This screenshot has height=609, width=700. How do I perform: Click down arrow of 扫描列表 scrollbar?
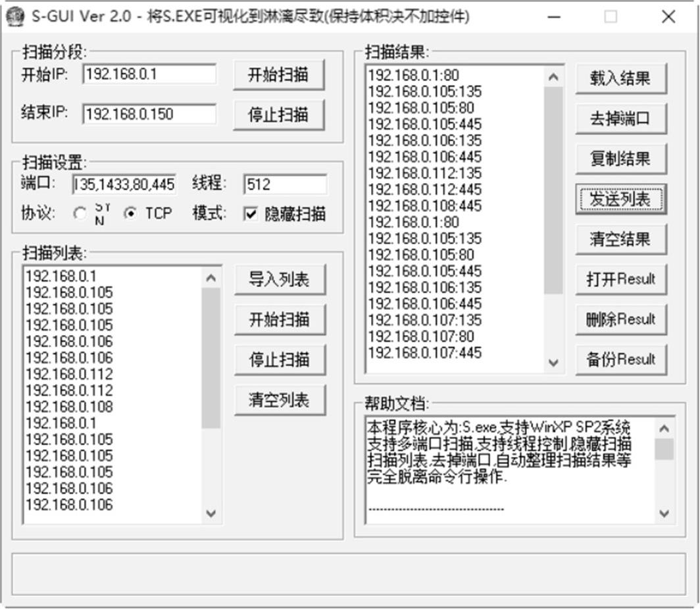pos(211,514)
